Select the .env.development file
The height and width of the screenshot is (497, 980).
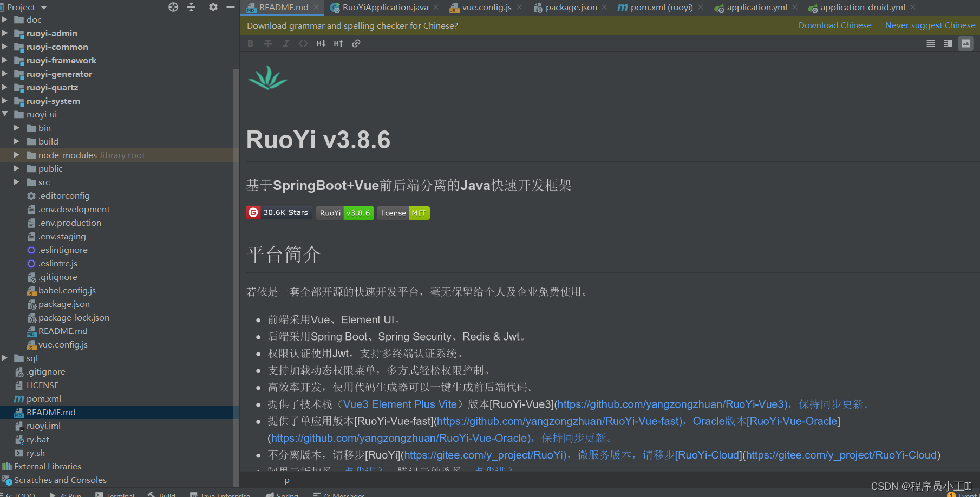point(74,209)
